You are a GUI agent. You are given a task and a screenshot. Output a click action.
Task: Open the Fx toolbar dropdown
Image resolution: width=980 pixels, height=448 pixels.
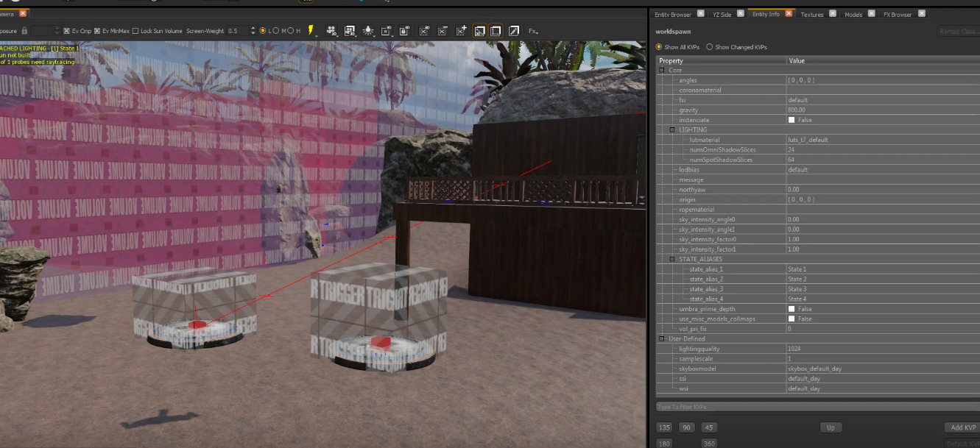(x=534, y=31)
